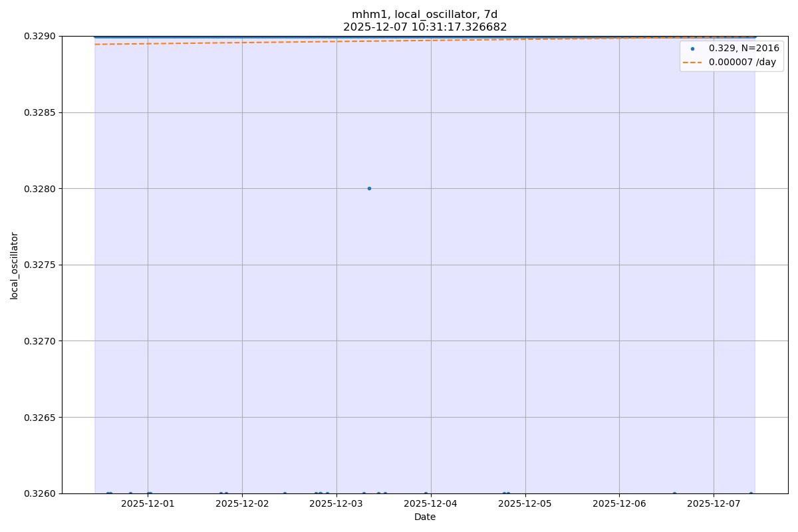The image size is (798, 532).
Task: Click the 2025-12-03 x-axis tick label
Action: pos(336,504)
